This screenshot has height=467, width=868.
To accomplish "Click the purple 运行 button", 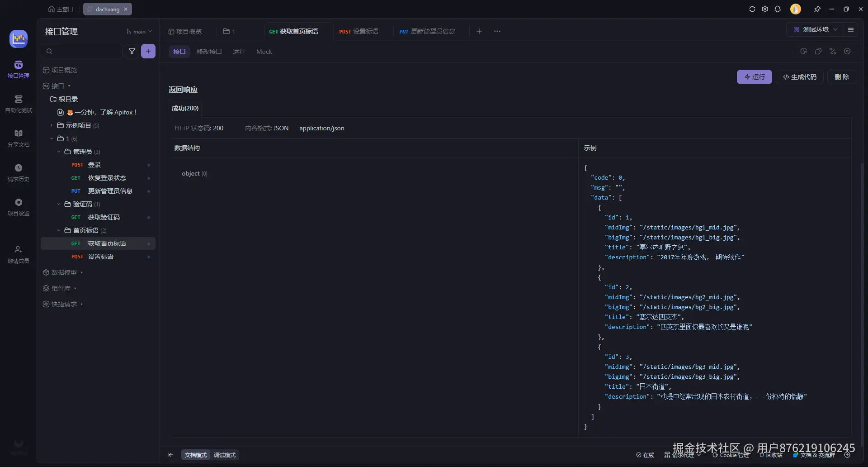I will click(x=755, y=77).
